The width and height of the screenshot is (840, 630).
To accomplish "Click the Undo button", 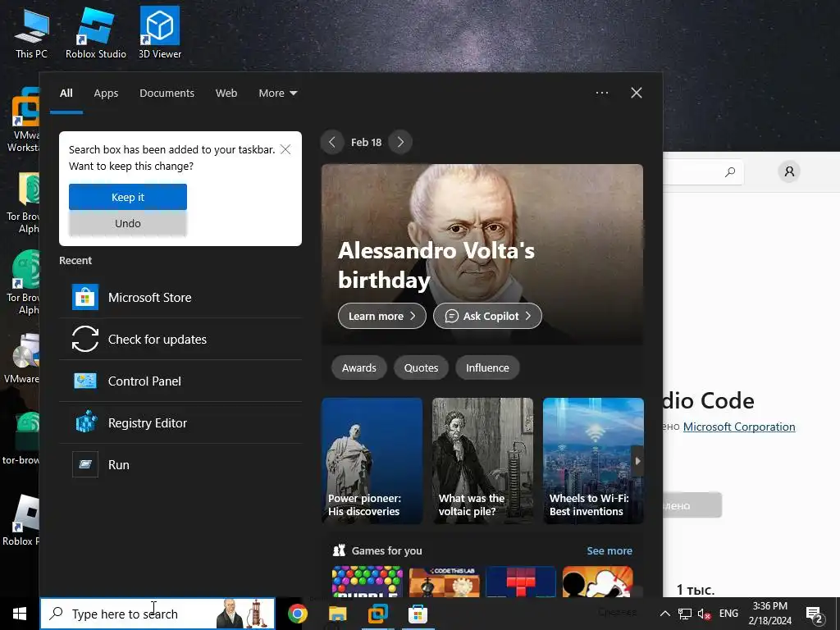I will (127, 223).
